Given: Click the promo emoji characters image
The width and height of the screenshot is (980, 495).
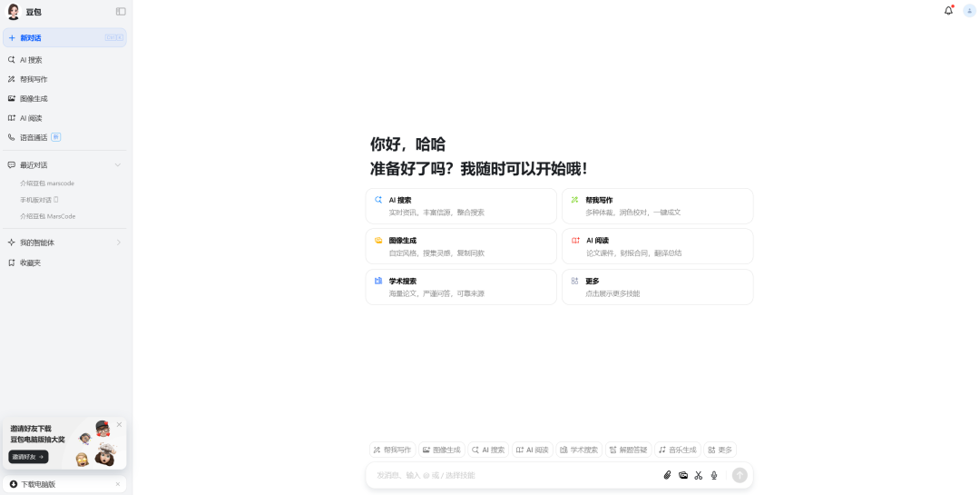Looking at the screenshot, I should click(98, 444).
